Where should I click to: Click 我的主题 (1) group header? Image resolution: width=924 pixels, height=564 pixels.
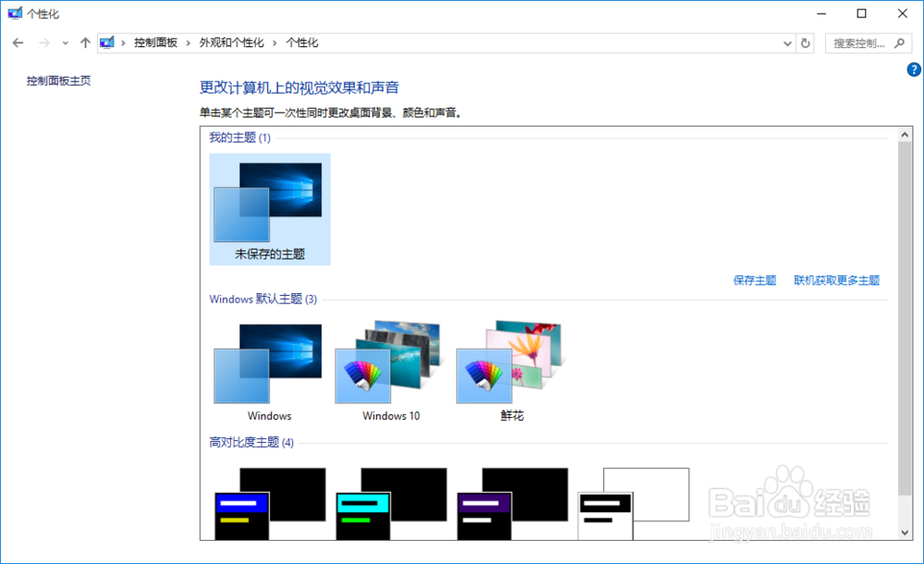tap(240, 138)
